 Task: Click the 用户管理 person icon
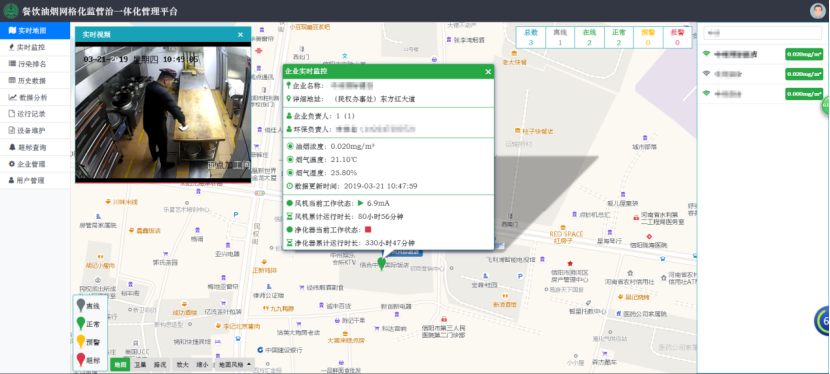pyautogui.click(x=12, y=180)
